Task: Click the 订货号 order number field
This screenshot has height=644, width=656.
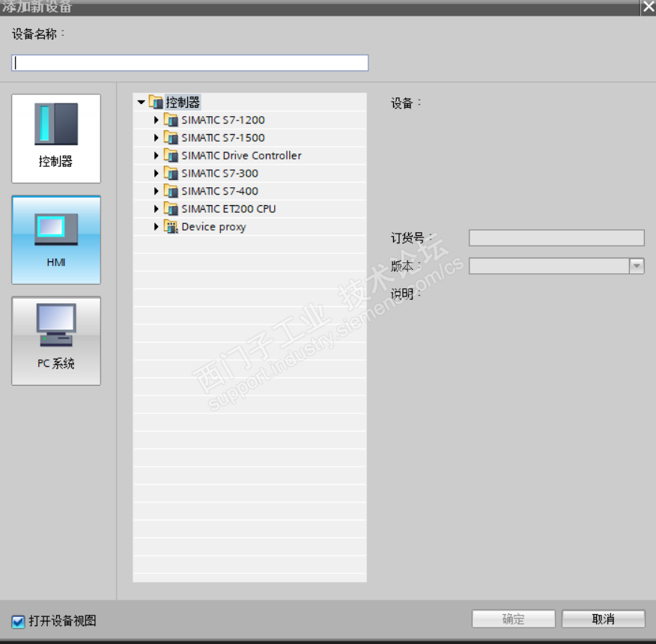Action: click(556, 237)
